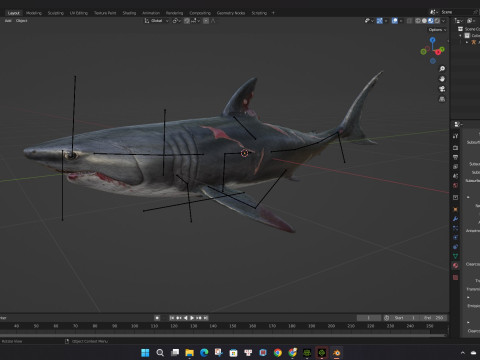Open the Scene properties tab icon
The image size is (480, 360).
click(456, 176)
